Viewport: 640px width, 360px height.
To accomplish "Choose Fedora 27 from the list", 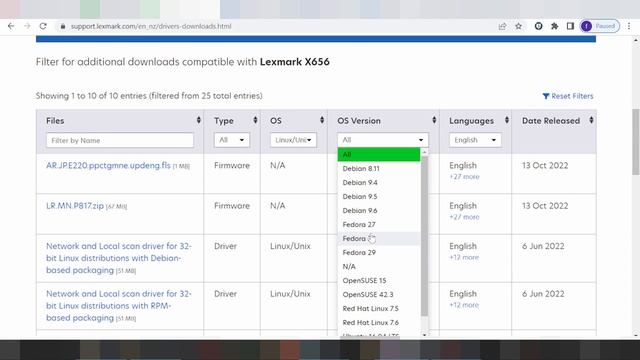I will click(379, 224).
